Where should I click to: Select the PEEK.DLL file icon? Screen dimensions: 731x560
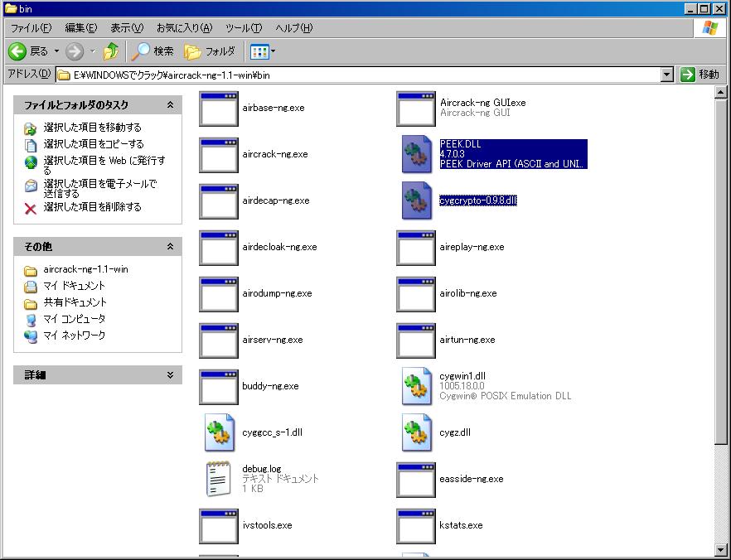pos(416,155)
